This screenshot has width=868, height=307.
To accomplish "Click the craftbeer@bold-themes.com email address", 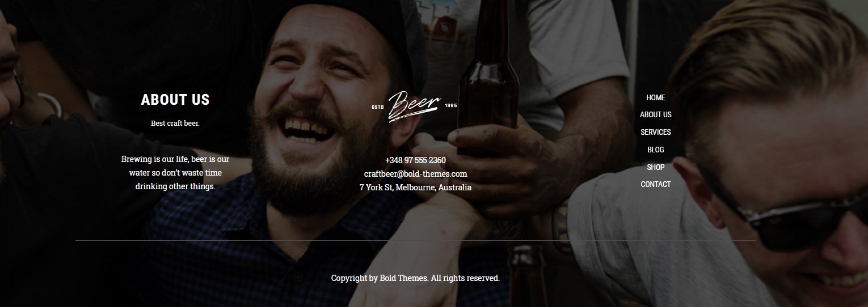I will [x=415, y=174].
